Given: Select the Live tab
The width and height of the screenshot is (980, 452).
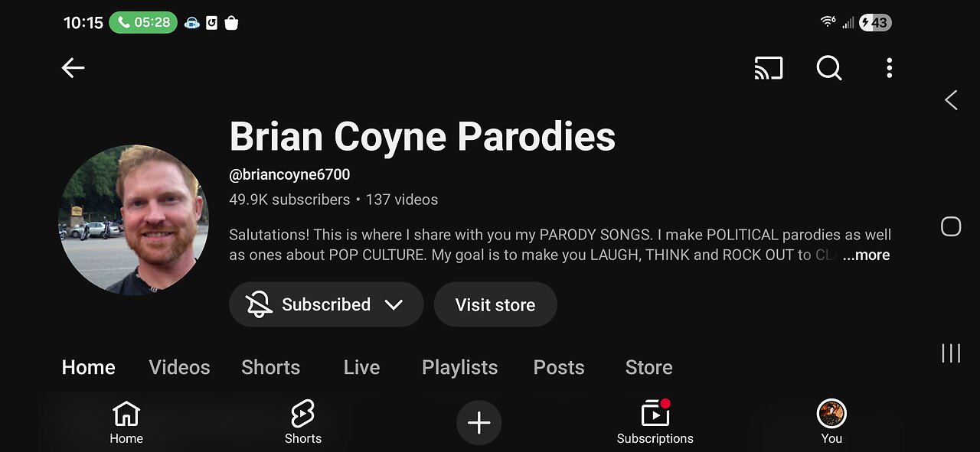Looking at the screenshot, I should 362,367.
